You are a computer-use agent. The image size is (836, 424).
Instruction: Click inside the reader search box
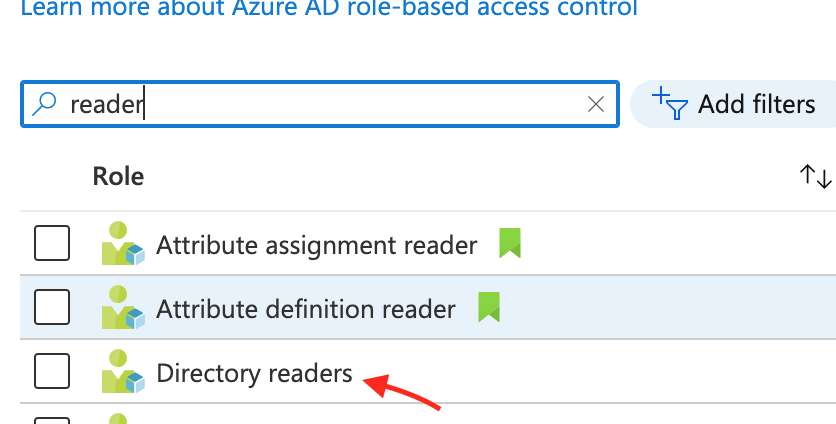point(320,104)
